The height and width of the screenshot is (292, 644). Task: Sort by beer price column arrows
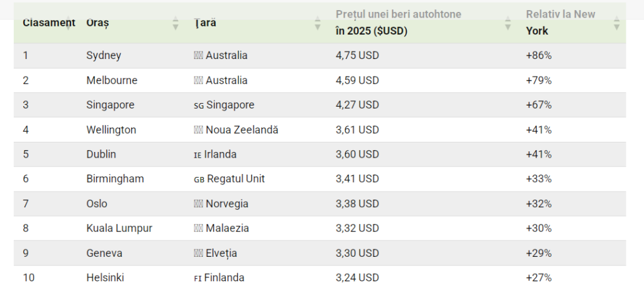click(x=508, y=23)
